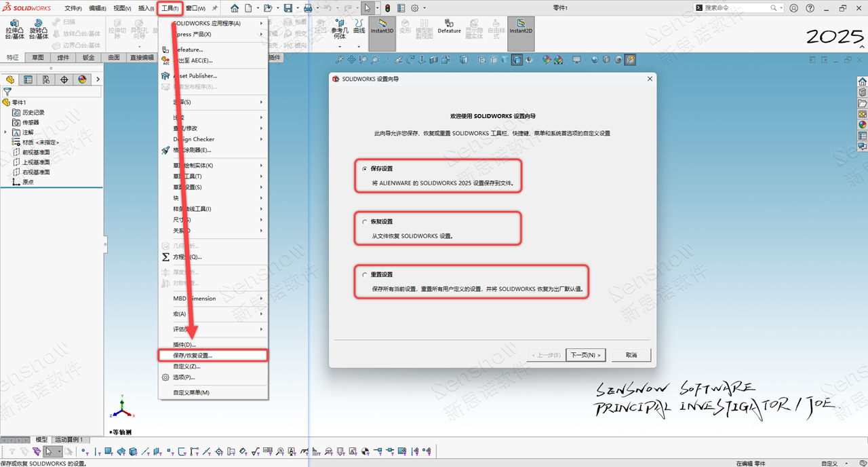Click the 下一页(N) button
The width and height of the screenshot is (868, 467).
(x=585, y=355)
